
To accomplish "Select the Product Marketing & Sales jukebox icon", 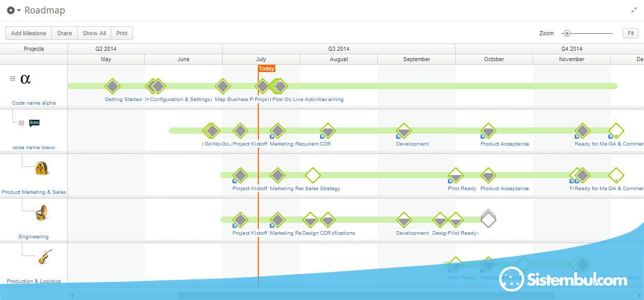I will tap(42, 168).
